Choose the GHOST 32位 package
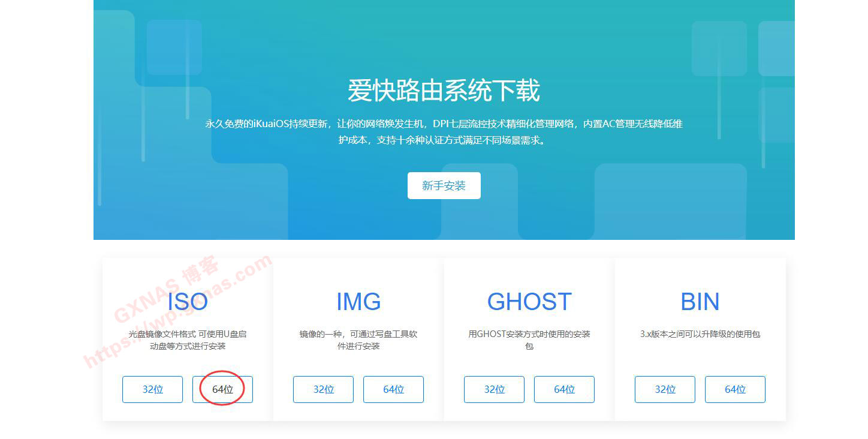Image resolution: width=868 pixels, height=439 pixels. [494, 389]
